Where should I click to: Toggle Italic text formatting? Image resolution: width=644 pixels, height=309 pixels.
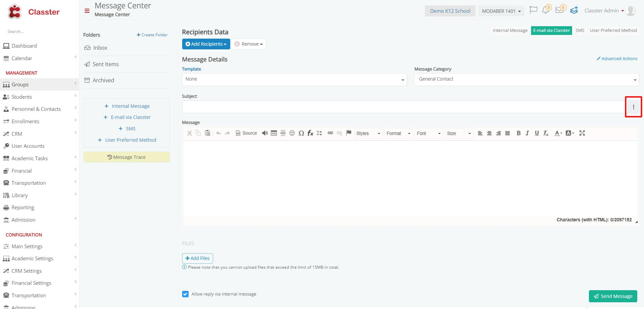coord(527,133)
